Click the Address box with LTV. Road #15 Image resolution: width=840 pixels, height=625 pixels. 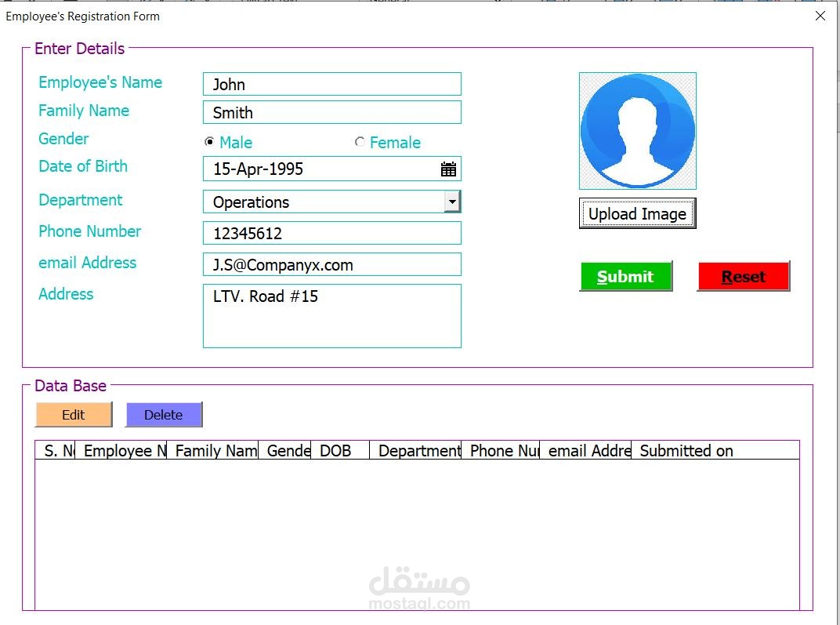pyautogui.click(x=332, y=316)
